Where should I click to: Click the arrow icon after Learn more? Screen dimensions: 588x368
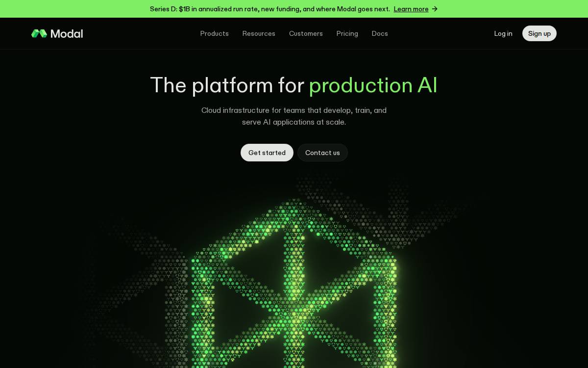pos(435,9)
